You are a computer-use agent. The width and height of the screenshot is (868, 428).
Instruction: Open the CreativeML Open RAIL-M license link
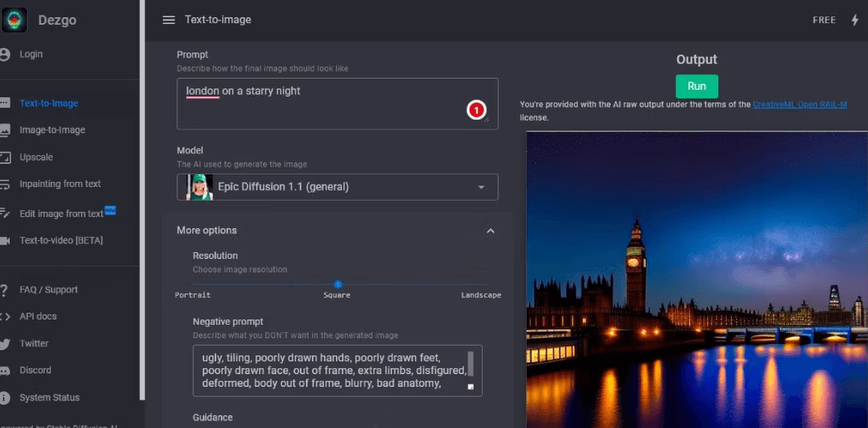[x=799, y=104]
